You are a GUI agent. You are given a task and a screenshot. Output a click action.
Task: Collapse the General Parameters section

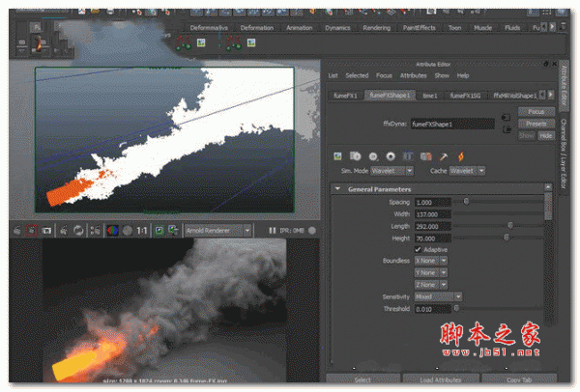pyautogui.click(x=337, y=189)
